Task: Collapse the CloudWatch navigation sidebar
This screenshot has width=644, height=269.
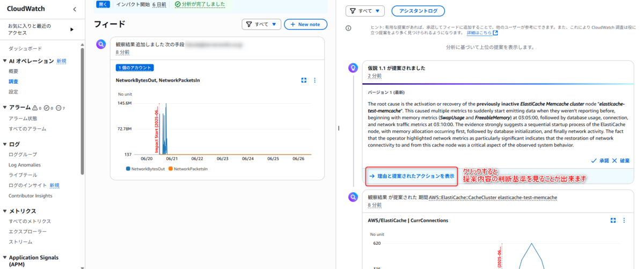Action: coord(74,9)
